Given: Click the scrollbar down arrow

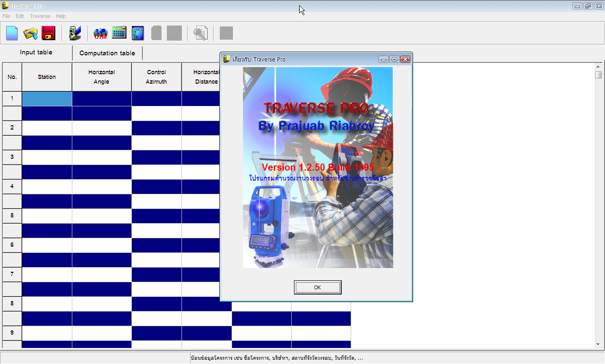Looking at the screenshot, I should tap(598, 344).
